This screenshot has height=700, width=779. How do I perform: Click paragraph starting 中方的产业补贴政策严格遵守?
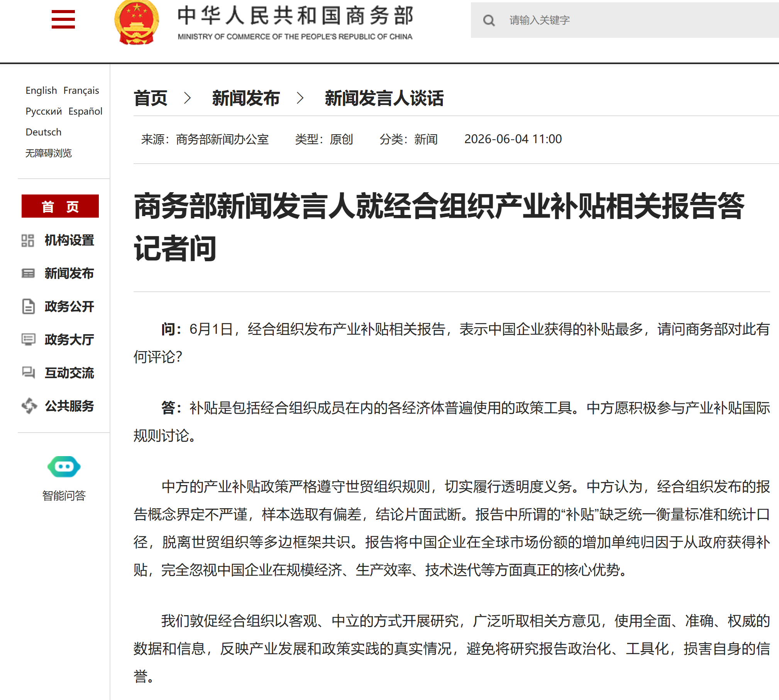click(452, 528)
